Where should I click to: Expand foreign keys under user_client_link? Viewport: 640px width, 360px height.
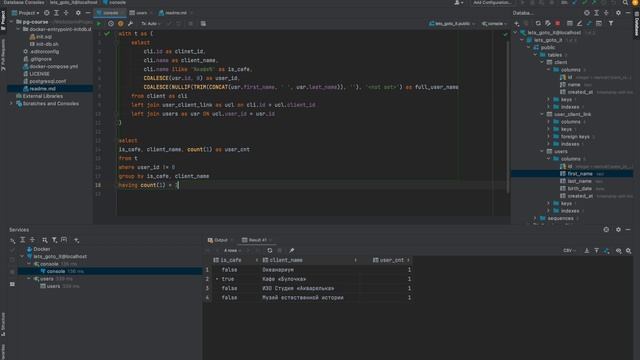(549, 137)
